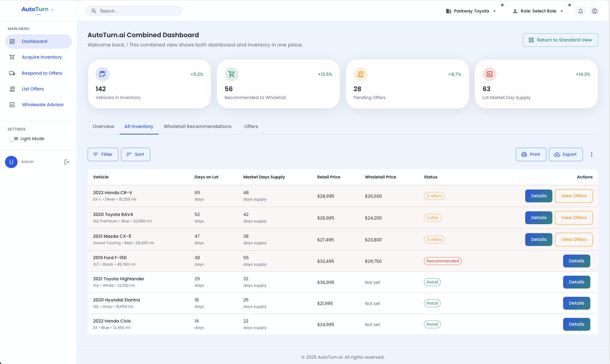View Offers for the 2021 Mazda CX-5
The height and width of the screenshot is (364, 610).
(x=574, y=239)
